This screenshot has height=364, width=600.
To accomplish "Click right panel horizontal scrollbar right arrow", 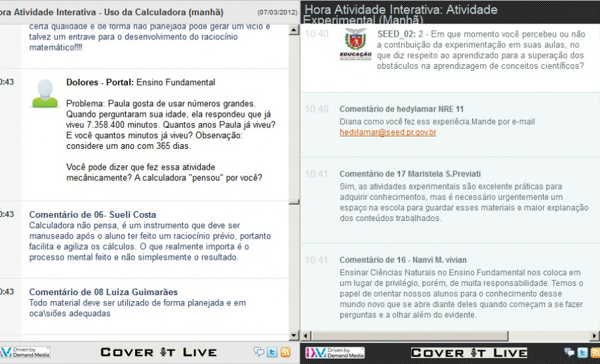I will point(595,336).
